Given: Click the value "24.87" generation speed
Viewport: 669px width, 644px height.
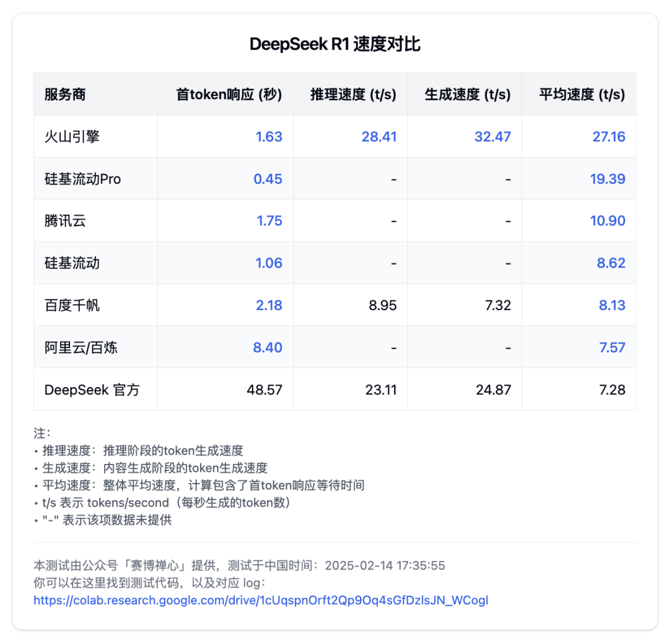Looking at the screenshot, I should (x=493, y=389).
